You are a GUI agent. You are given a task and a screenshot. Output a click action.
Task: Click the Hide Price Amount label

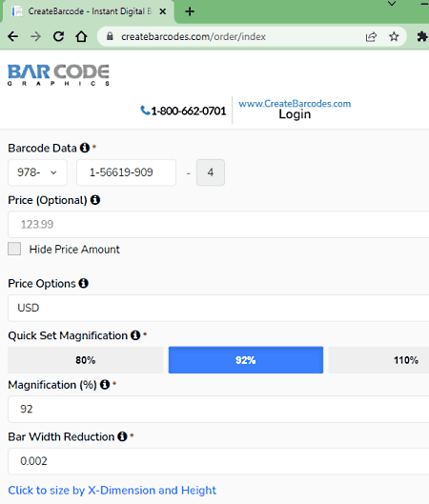tap(74, 250)
